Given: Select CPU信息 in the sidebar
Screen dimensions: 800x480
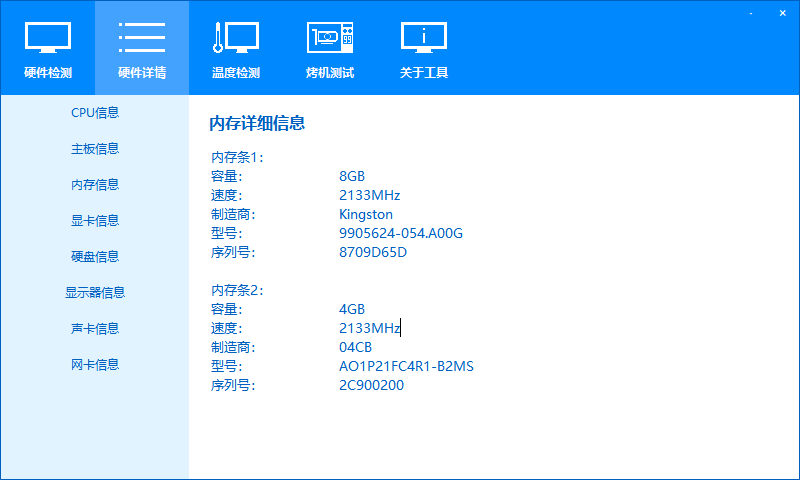Looking at the screenshot, I should click(x=95, y=113).
